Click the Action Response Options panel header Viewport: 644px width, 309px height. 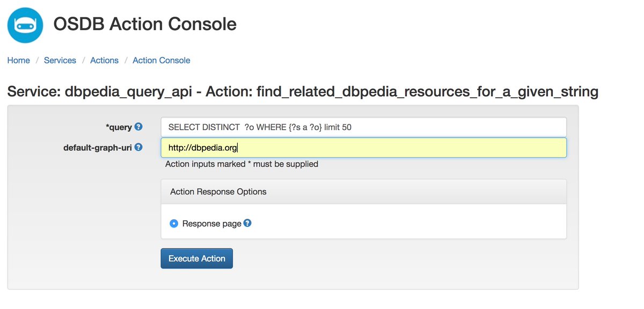(363, 191)
